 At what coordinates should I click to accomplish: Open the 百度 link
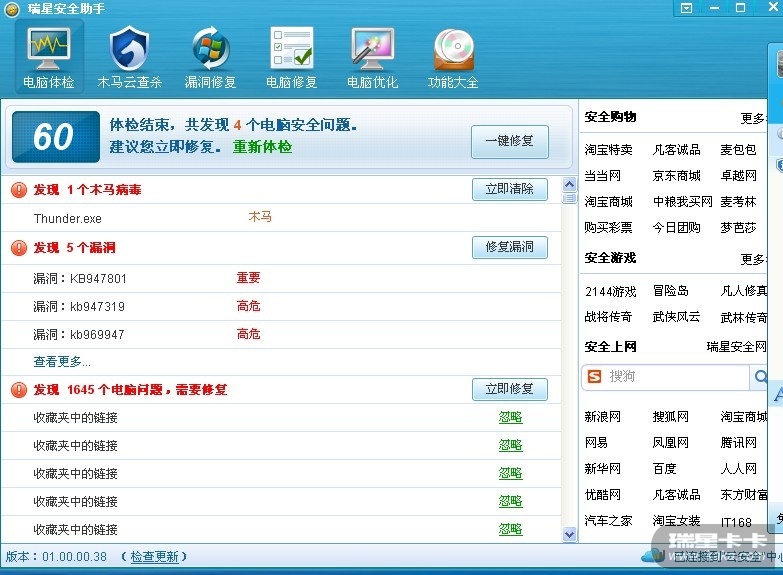pyautogui.click(x=664, y=469)
